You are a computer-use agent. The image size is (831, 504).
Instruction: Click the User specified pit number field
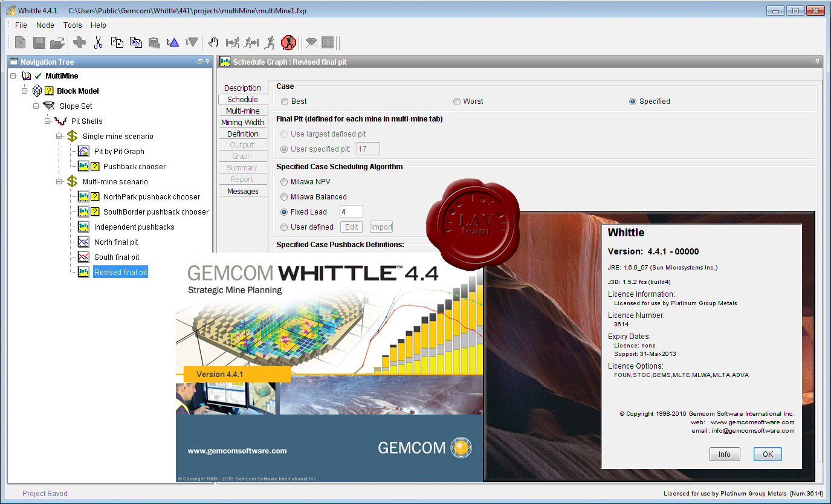(368, 149)
